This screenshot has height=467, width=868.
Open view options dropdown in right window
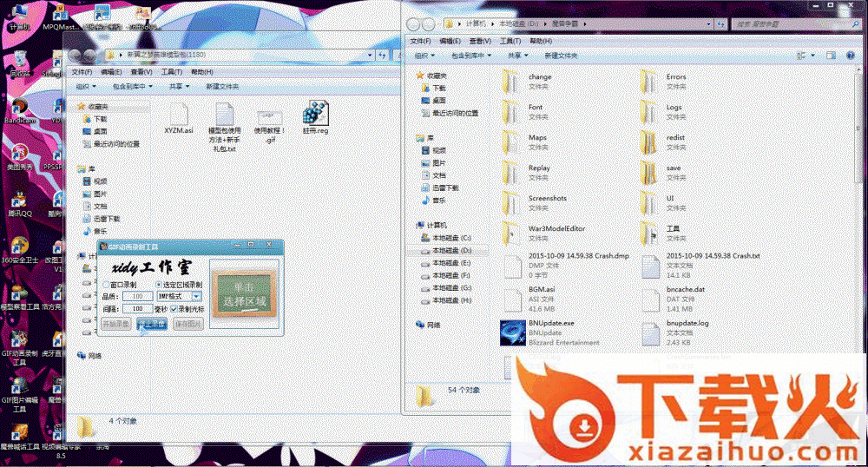813,56
